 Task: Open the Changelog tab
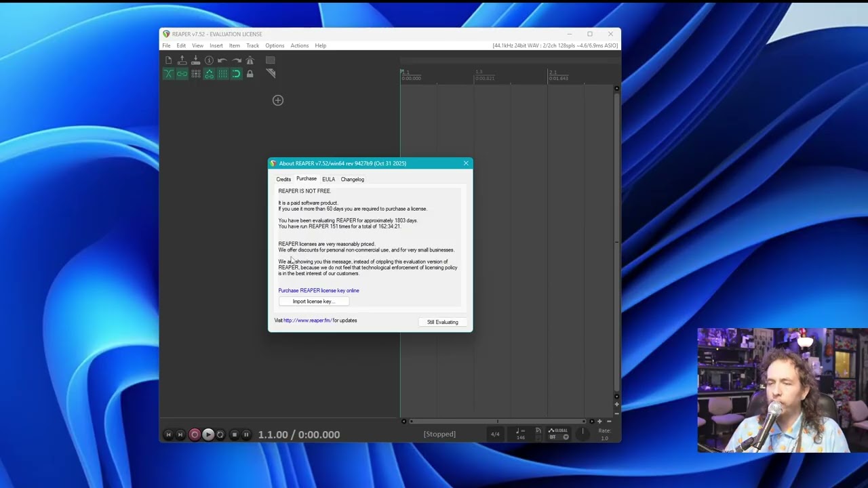pyautogui.click(x=353, y=179)
